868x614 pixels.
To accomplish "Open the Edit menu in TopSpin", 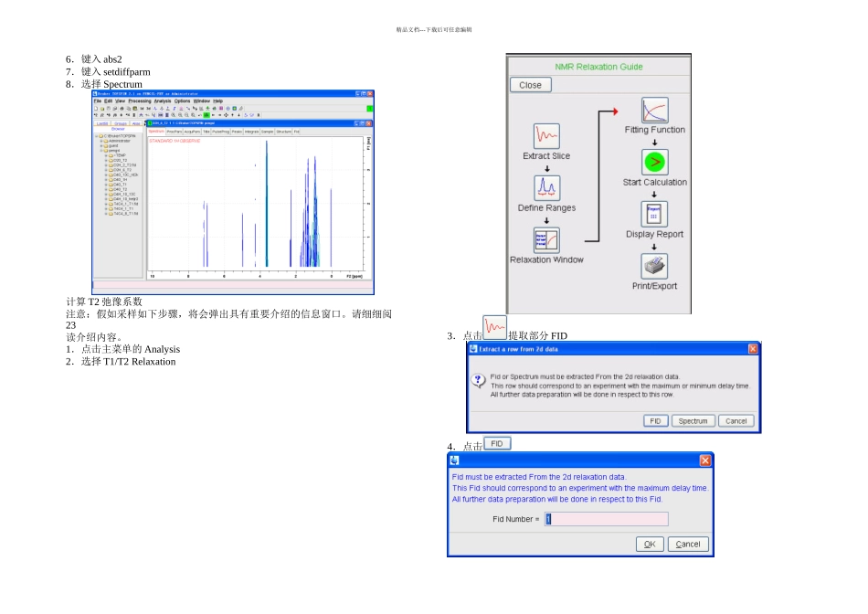I will pos(108,101).
